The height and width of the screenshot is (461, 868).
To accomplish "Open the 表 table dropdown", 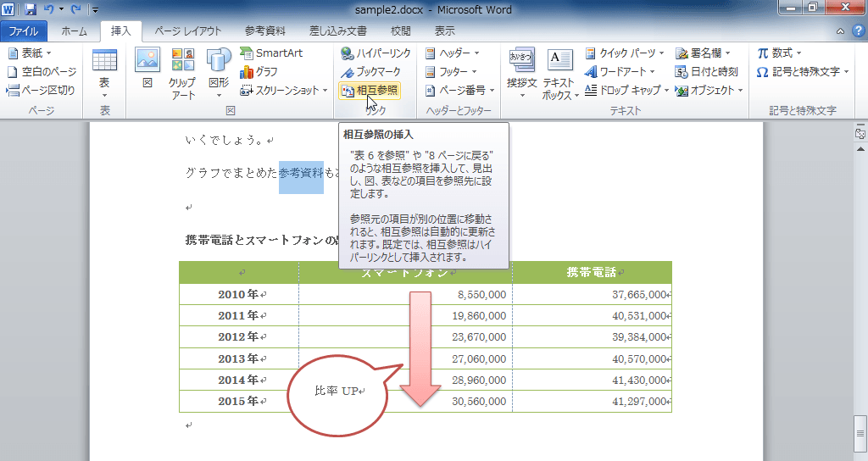I will point(104,73).
